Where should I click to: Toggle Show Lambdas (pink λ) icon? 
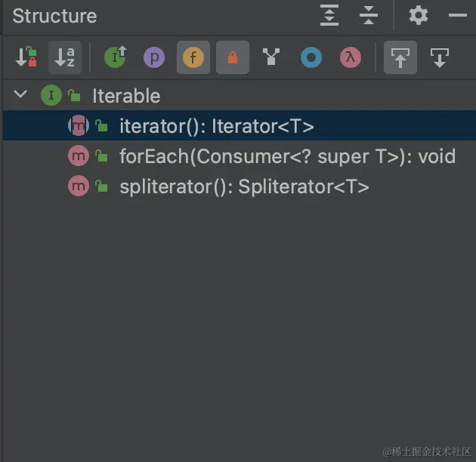point(350,57)
